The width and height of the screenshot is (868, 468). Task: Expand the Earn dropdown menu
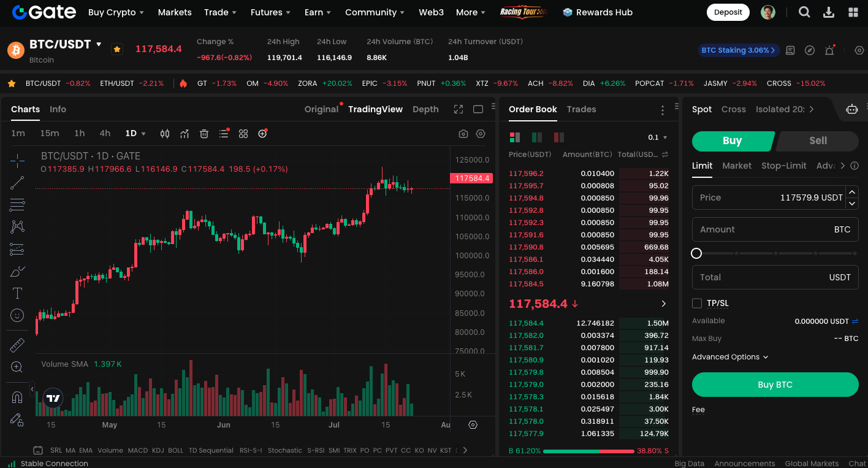(x=318, y=12)
